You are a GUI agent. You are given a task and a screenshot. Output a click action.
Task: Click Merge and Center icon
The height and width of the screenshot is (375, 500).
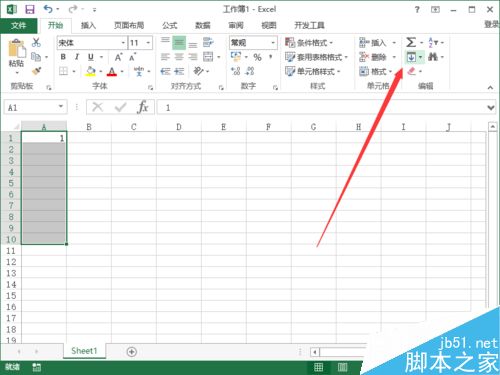click(208, 57)
